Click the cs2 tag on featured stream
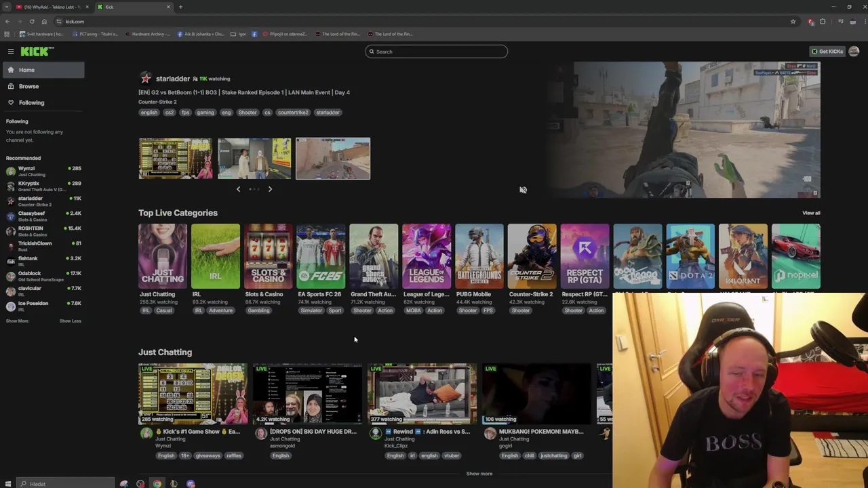Screen dimensions: 868x488 pos(169,113)
